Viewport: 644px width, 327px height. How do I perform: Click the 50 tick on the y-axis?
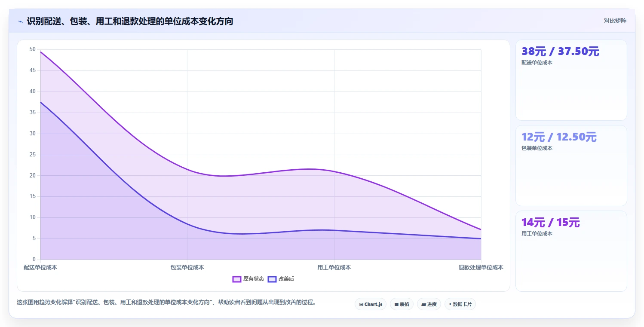(33, 49)
